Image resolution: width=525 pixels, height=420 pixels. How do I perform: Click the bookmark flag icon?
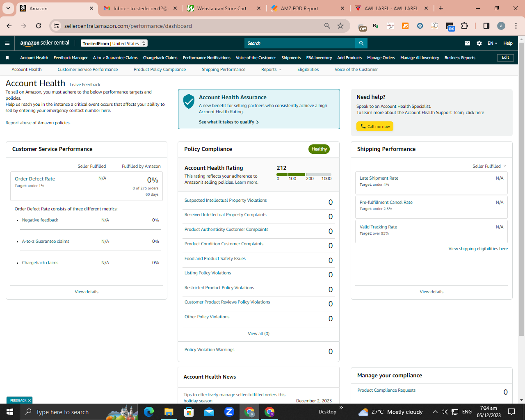(x=7, y=58)
